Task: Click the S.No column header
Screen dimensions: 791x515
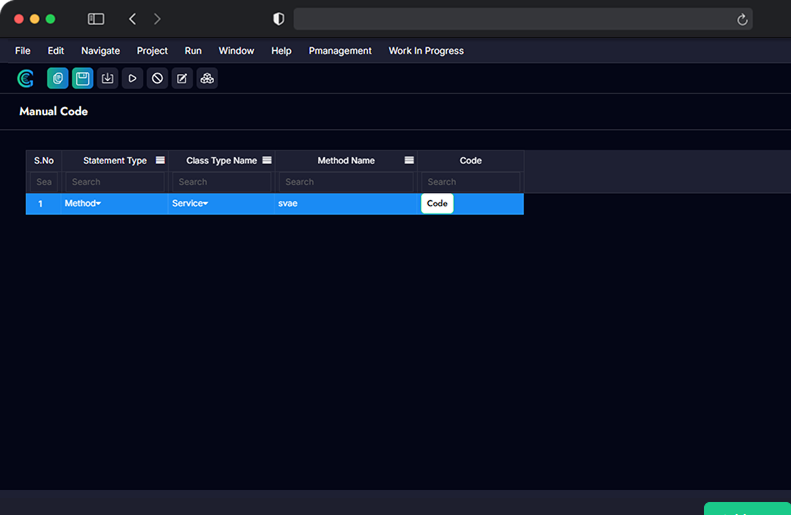Action: click(x=44, y=160)
